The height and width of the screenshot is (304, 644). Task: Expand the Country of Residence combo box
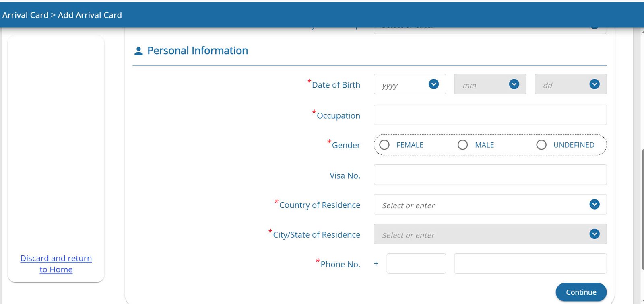(483, 205)
